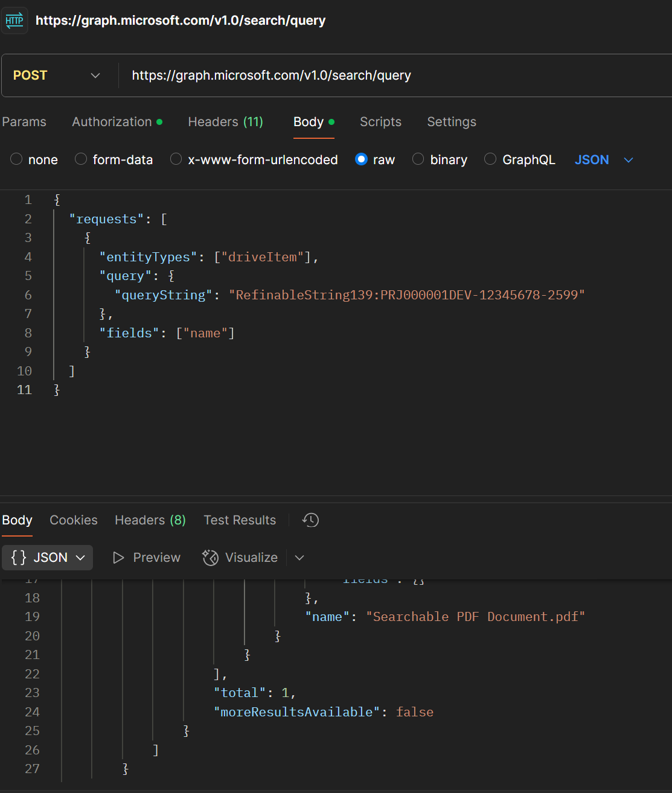This screenshot has width=672, height=793.
Task: Click the "name" value in the fields array
Action: [x=205, y=333]
